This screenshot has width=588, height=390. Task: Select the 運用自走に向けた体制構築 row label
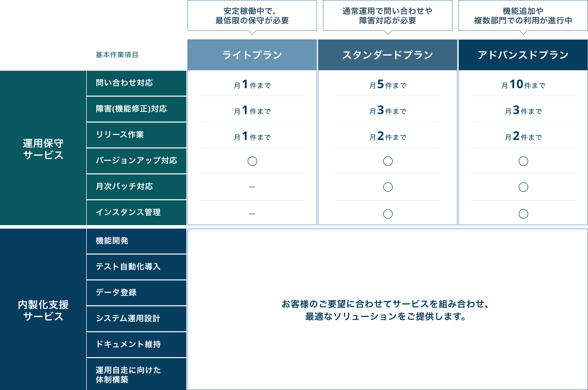tap(137, 374)
